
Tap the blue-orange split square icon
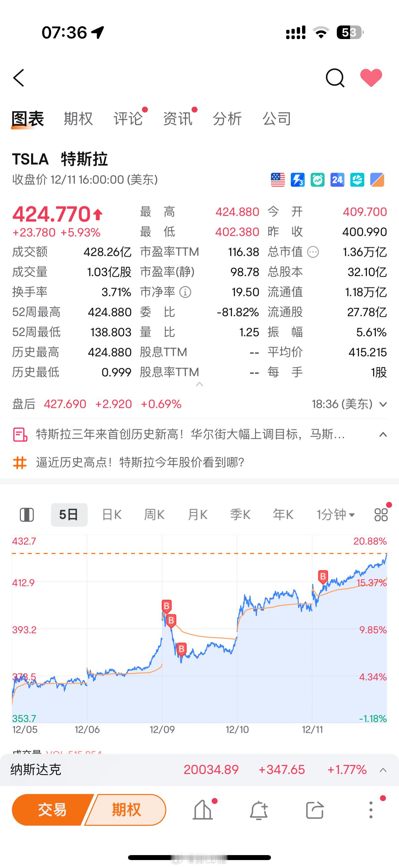coord(377,180)
